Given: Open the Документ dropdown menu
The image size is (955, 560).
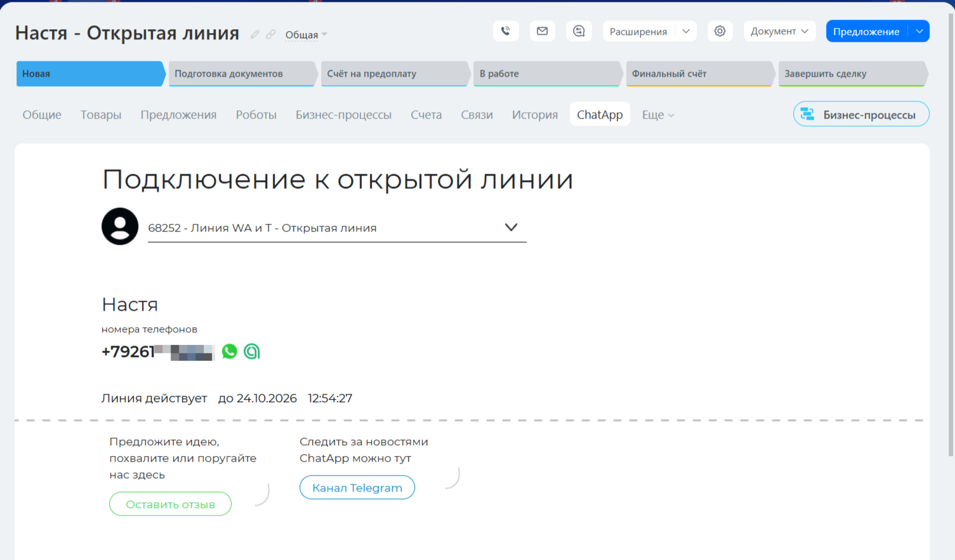Looking at the screenshot, I should point(779,31).
